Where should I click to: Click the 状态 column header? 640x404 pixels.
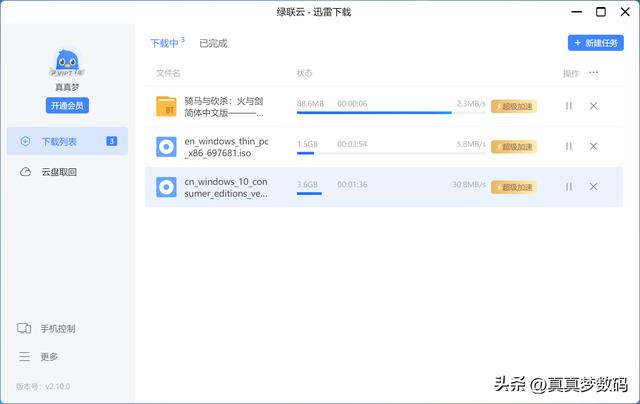(x=304, y=73)
